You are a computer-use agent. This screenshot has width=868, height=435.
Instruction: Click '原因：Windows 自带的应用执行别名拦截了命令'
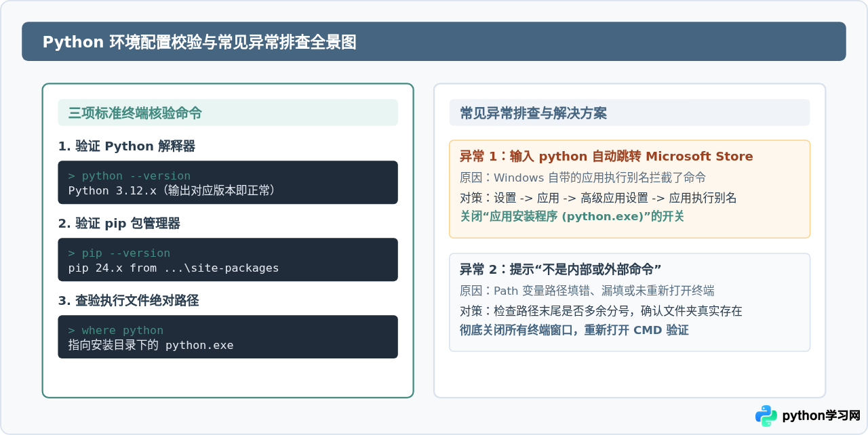[583, 178]
